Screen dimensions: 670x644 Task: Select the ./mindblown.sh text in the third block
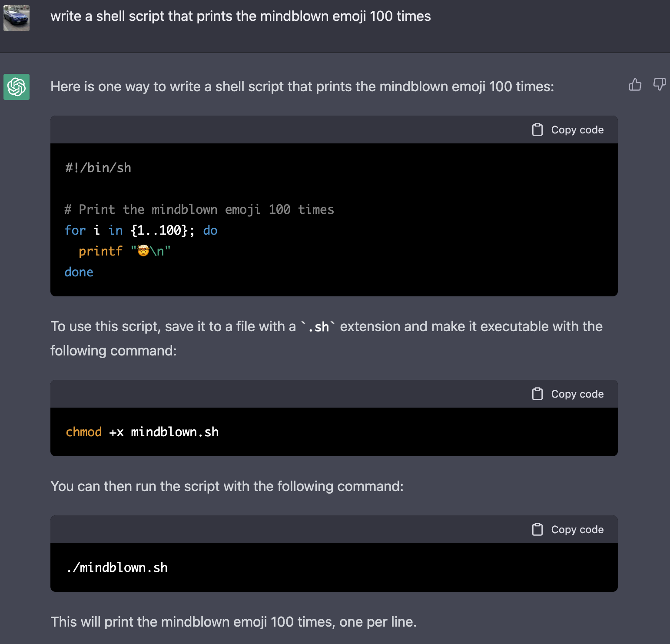pos(116,567)
